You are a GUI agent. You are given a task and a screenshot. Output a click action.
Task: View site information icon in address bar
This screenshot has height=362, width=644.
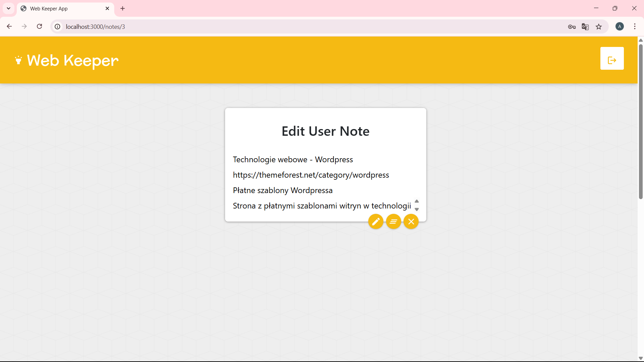tap(58, 27)
